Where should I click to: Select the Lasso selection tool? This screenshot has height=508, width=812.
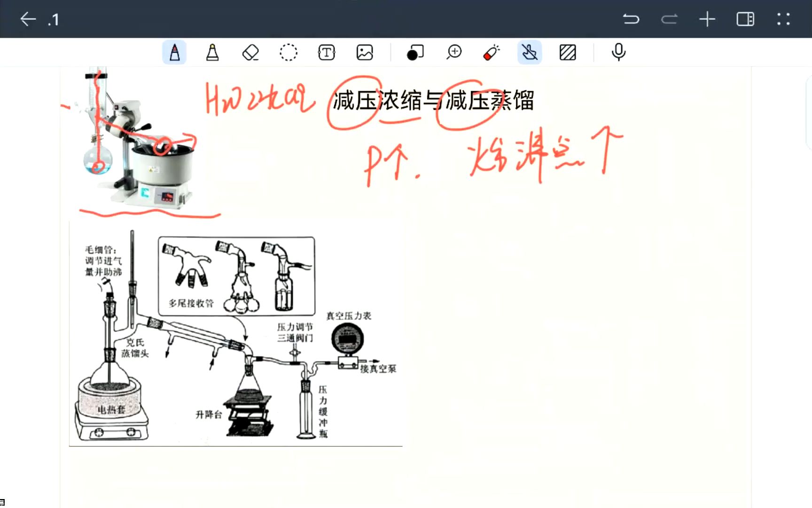coord(289,52)
